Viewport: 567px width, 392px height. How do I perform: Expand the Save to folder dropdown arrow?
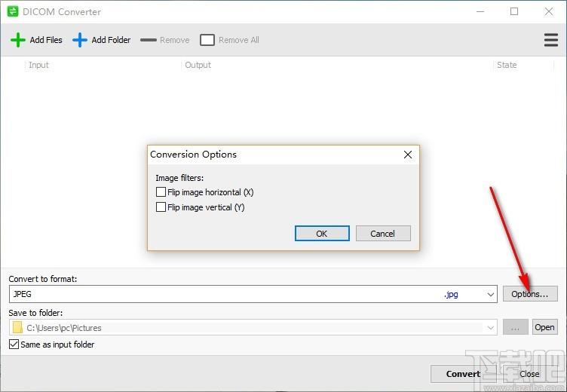click(x=490, y=328)
